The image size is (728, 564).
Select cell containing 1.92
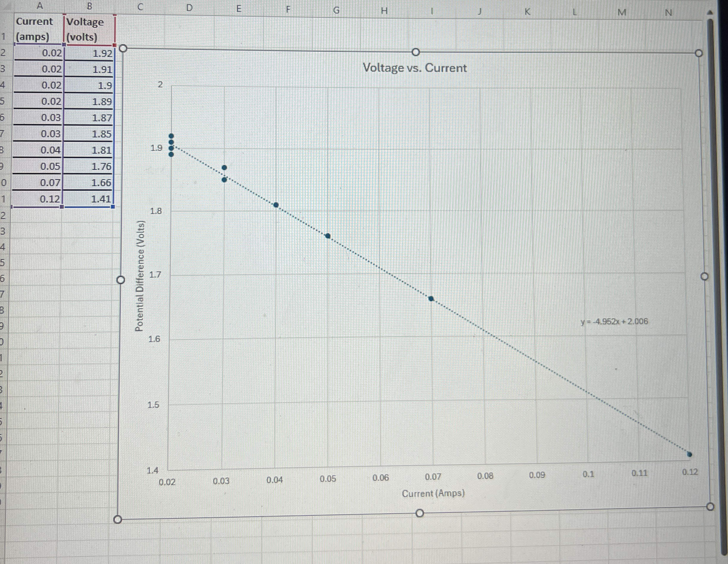pos(89,53)
